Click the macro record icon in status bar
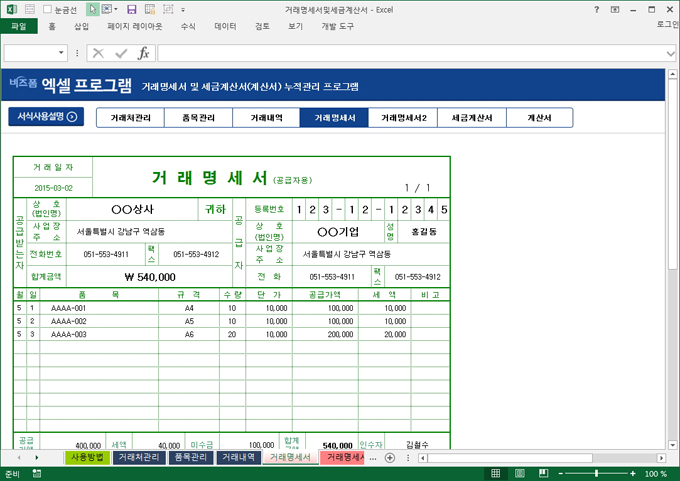The height and width of the screenshot is (481, 680). (x=36, y=474)
